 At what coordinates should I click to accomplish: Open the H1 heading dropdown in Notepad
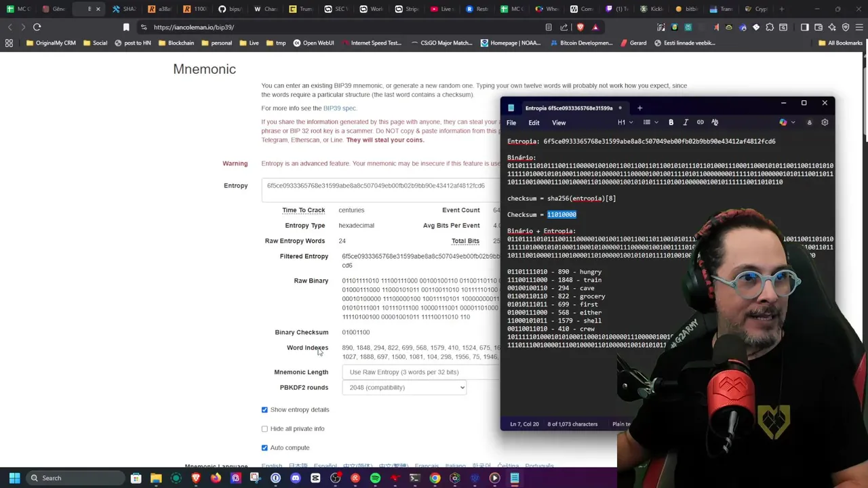click(x=625, y=123)
